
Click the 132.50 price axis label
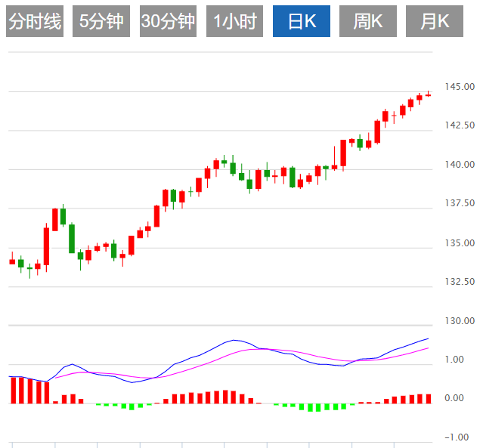(x=460, y=282)
